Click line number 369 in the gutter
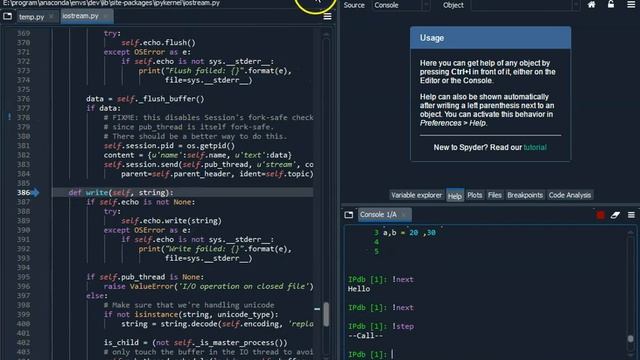The image size is (640, 360). pyautogui.click(x=23, y=33)
